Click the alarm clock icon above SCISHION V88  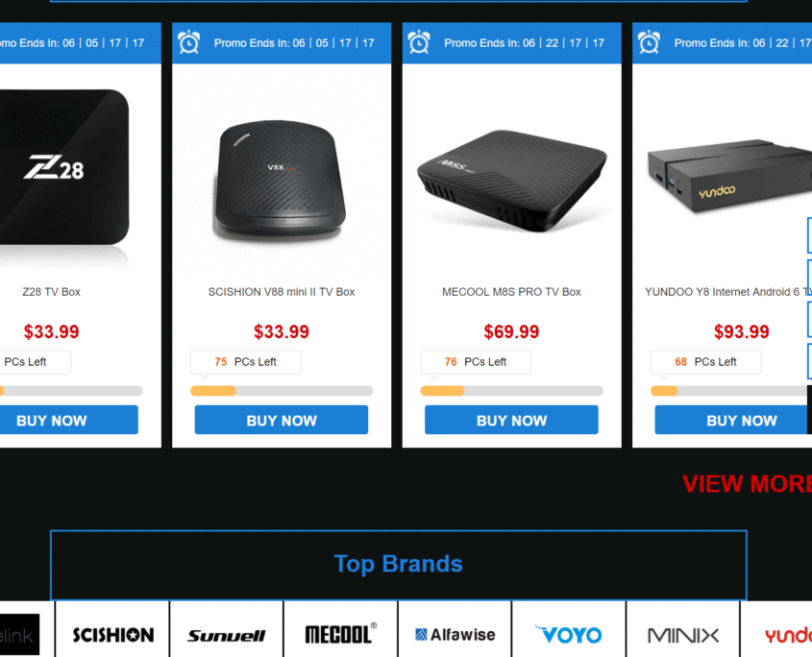point(189,42)
